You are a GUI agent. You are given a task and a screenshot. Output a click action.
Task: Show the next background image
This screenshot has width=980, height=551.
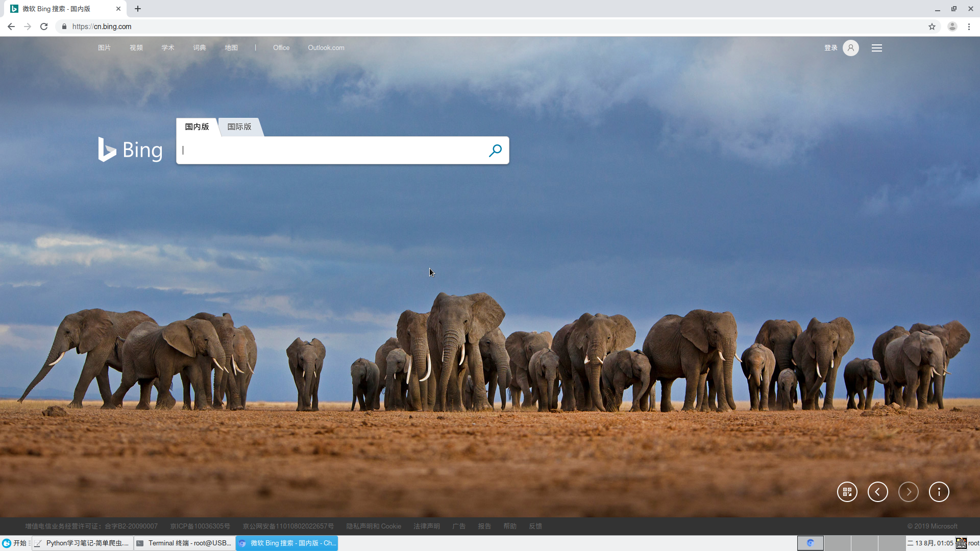pyautogui.click(x=909, y=492)
